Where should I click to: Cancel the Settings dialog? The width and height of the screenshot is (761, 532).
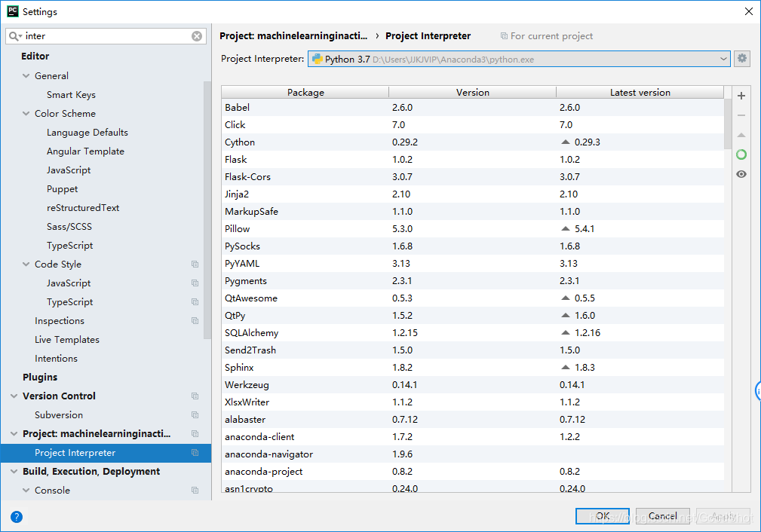(x=662, y=516)
